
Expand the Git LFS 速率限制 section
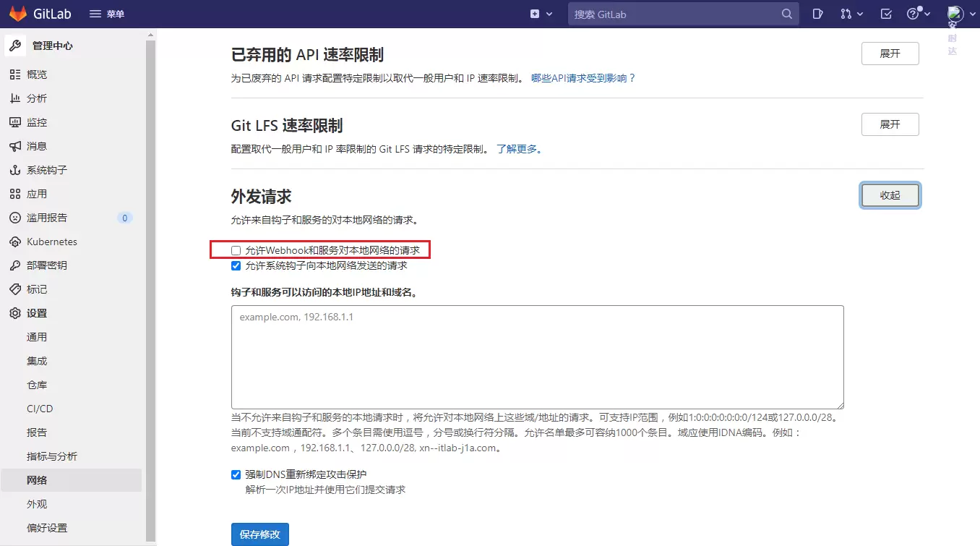point(890,124)
